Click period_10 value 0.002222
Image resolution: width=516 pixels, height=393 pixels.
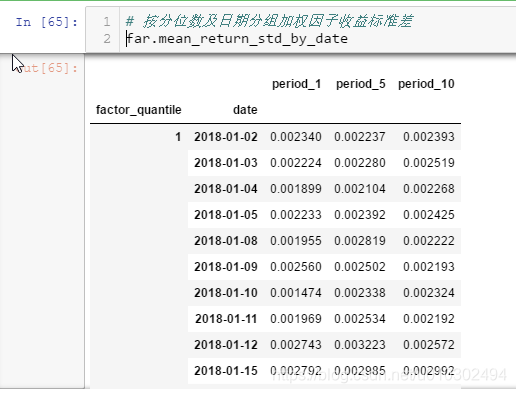[429, 241]
